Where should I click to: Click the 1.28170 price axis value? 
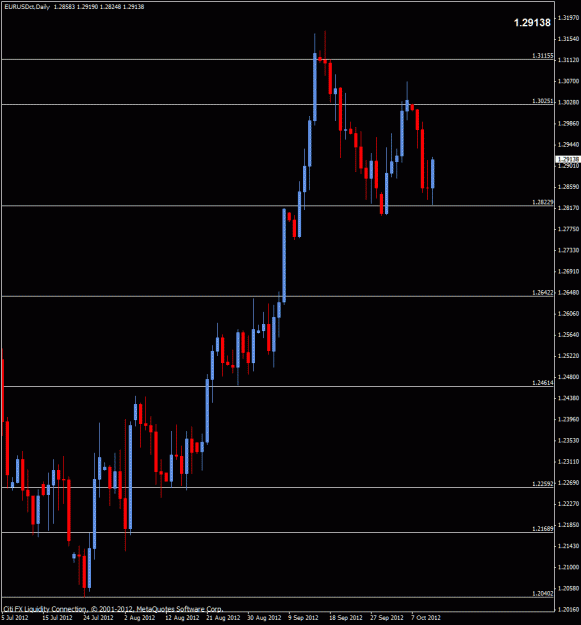tap(568, 208)
